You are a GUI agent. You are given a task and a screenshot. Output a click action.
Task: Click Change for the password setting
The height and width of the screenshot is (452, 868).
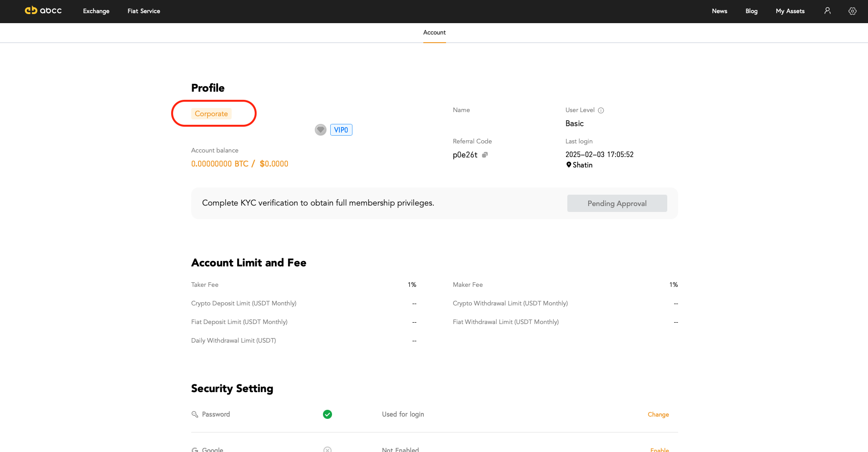[658, 414]
